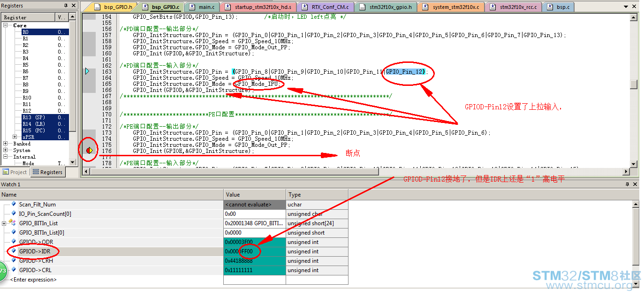Screen dimensions: 644x297
Task: Click the breakpoint marker on line 176
Action: 89,151
